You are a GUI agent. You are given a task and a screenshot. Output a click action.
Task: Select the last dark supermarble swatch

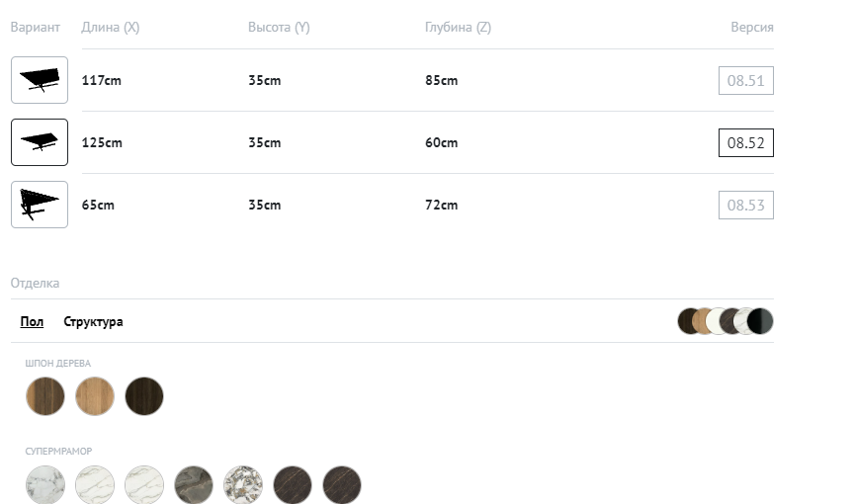click(x=342, y=485)
